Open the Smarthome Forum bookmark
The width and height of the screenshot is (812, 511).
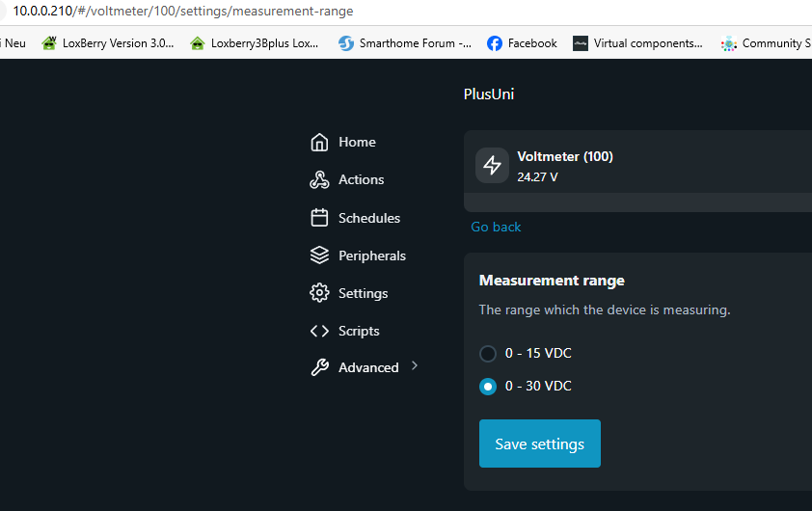pyautogui.click(x=405, y=43)
